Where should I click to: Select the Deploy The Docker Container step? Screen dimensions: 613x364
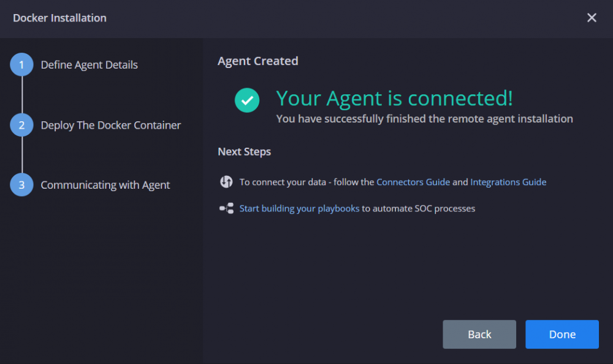[x=110, y=125]
